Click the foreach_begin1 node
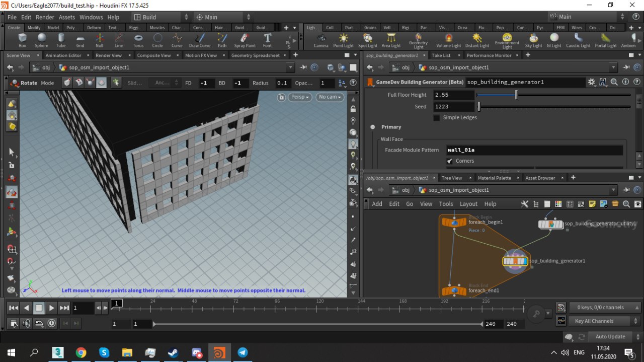The width and height of the screenshot is (644, 362). point(454,222)
